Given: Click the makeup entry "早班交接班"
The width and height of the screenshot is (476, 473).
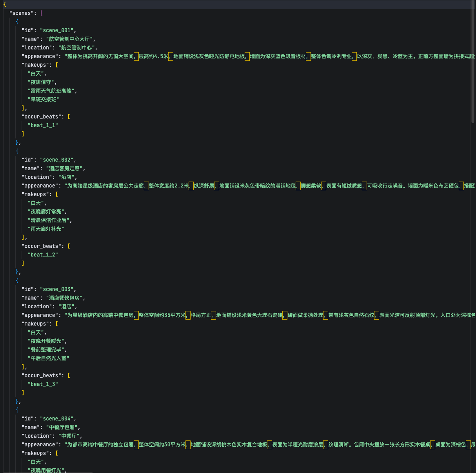Looking at the screenshot, I should click(43, 99).
